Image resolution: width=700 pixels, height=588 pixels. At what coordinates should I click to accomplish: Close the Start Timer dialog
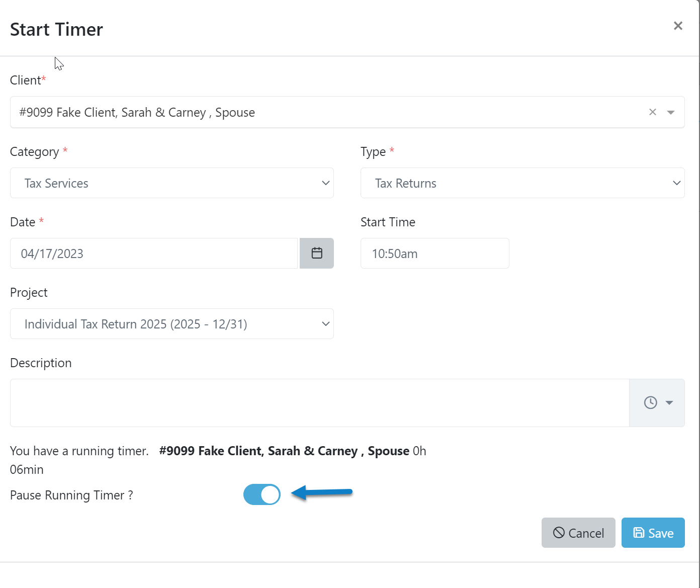click(678, 26)
